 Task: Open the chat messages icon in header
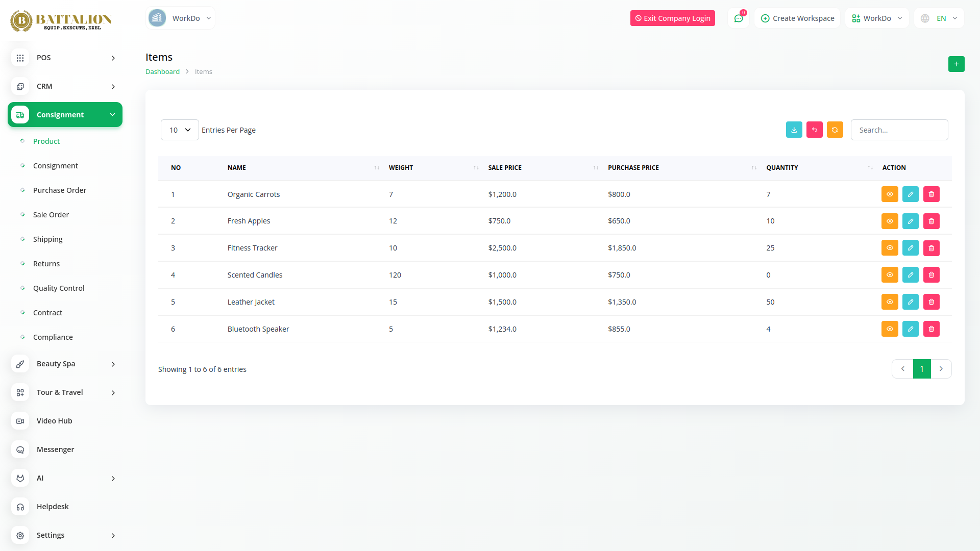(738, 18)
